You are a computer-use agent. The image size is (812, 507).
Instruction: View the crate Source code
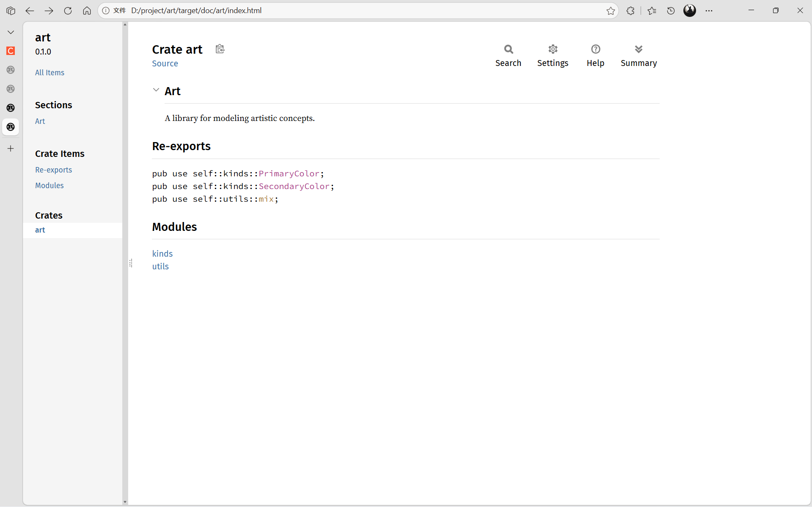[x=165, y=63]
